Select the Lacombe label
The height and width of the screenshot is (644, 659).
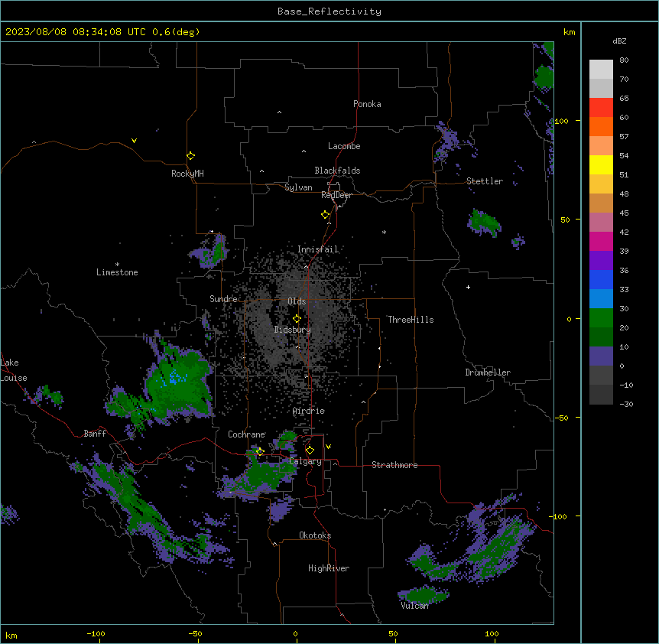[x=344, y=146]
